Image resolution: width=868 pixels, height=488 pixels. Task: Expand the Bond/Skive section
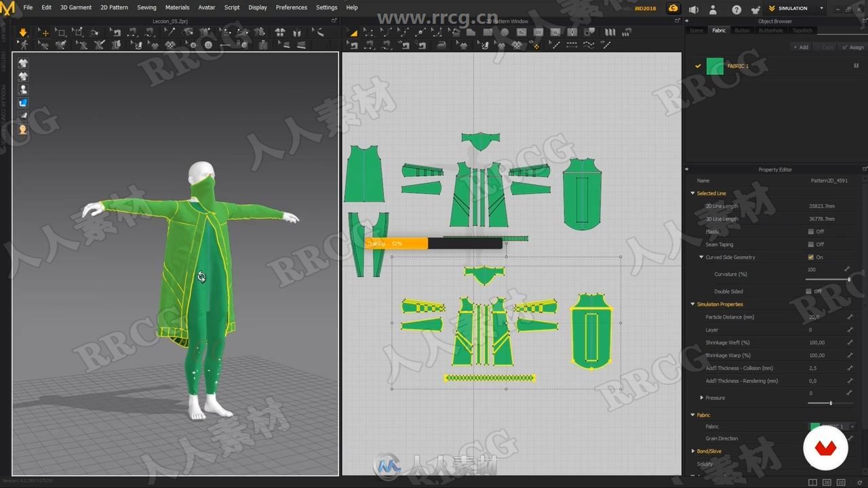click(692, 451)
